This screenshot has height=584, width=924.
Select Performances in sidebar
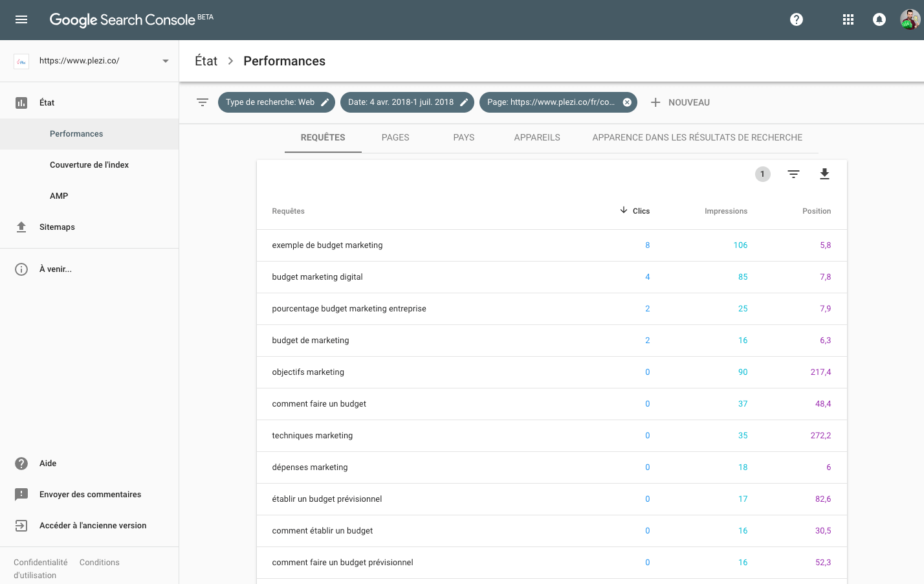click(89, 134)
